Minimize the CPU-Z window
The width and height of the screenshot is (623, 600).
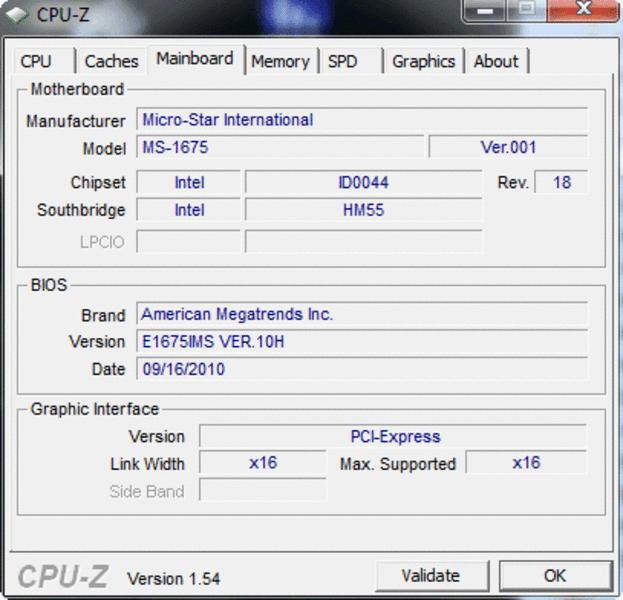click(485, 10)
